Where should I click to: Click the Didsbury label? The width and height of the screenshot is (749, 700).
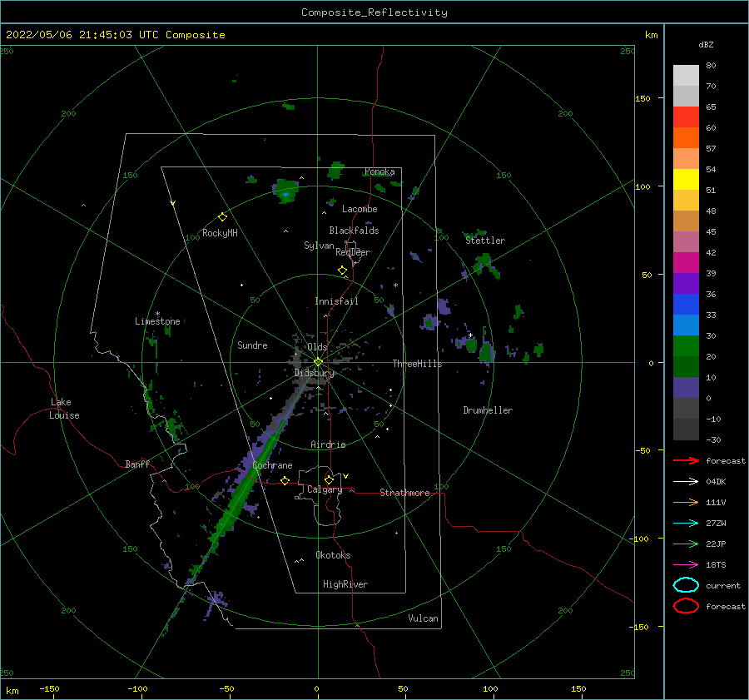[x=315, y=373]
